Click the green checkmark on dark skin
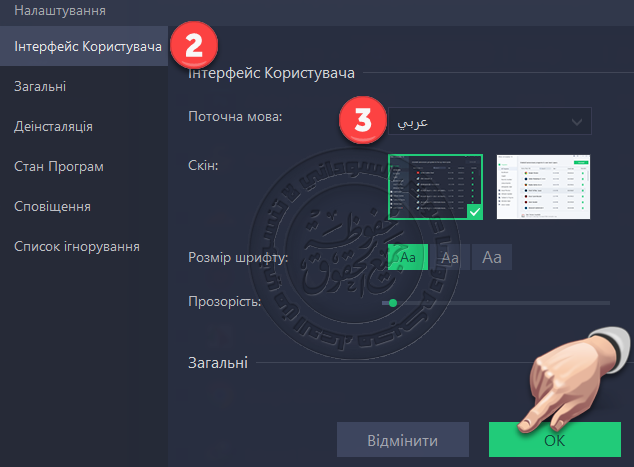This screenshot has height=467, width=634. coord(475,211)
